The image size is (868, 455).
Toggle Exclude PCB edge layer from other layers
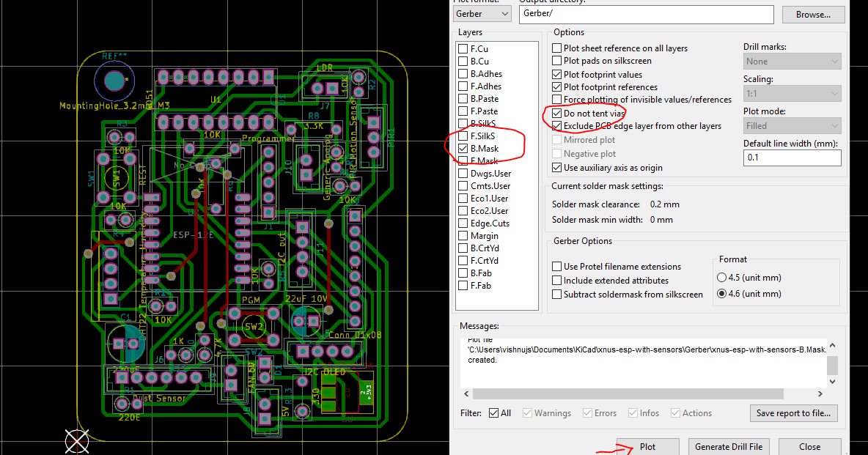(x=556, y=125)
